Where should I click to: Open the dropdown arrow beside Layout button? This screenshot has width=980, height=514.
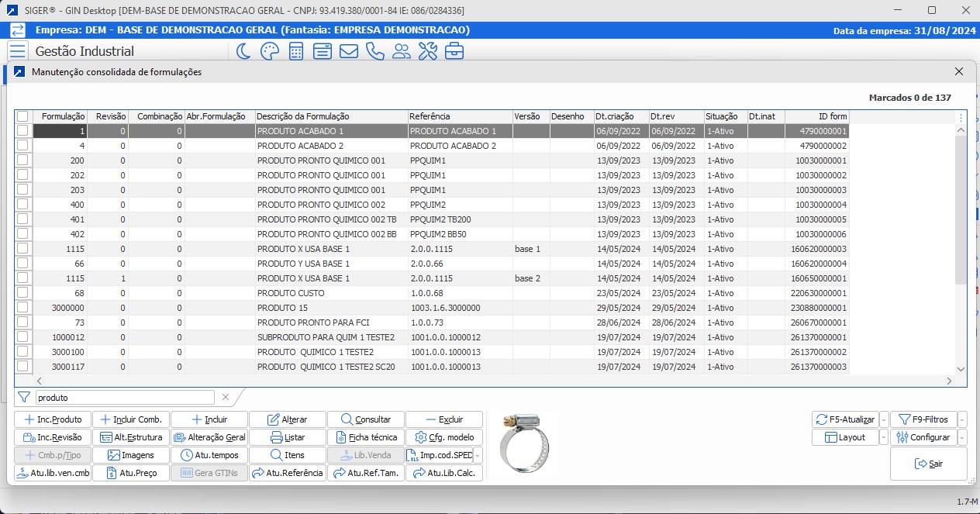[x=884, y=437]
